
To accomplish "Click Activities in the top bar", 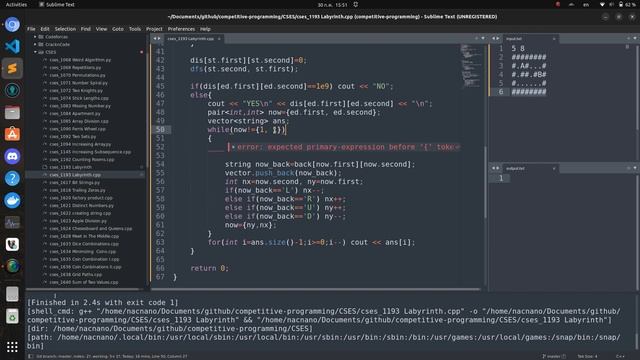I will tap(16, 4).
